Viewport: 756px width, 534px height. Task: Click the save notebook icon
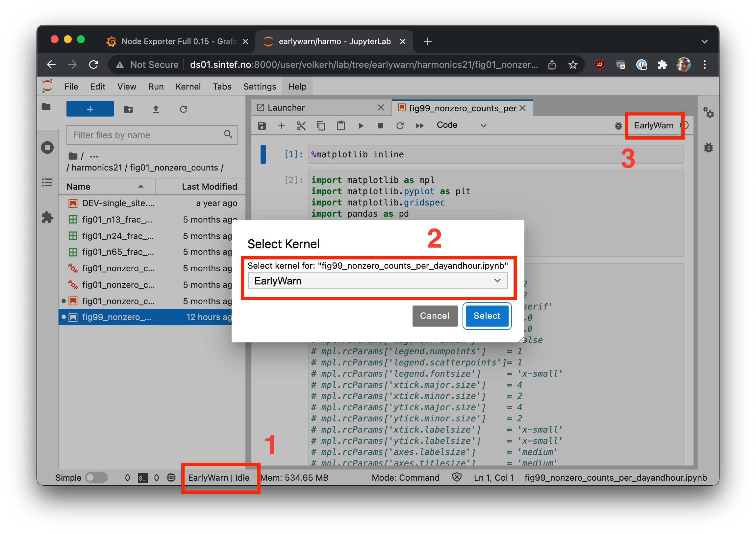click(262, 125)
